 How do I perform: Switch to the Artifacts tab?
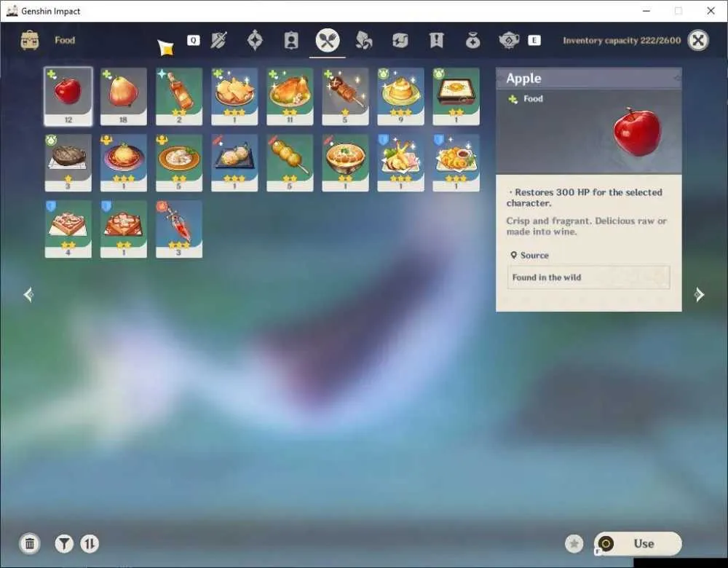[255, 40]
